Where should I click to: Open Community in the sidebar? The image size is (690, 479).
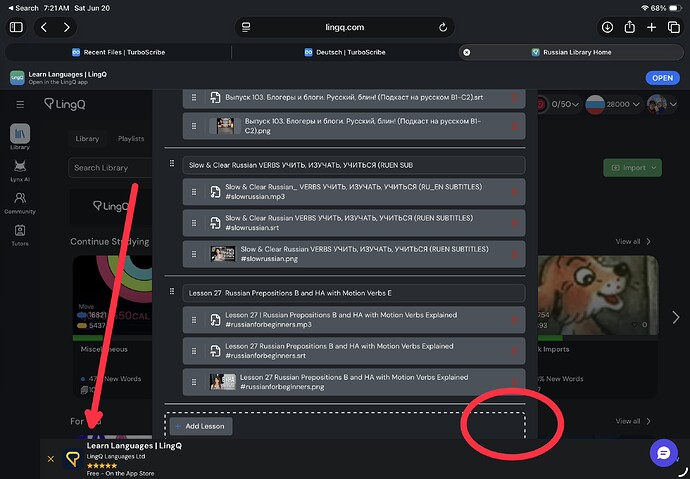[20, 203]
